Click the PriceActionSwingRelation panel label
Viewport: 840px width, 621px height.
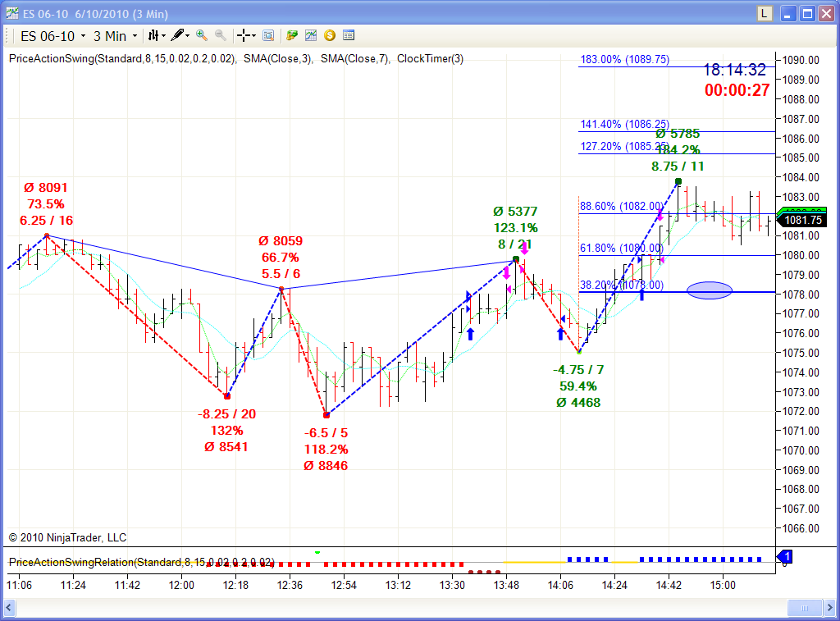[142, 562]
